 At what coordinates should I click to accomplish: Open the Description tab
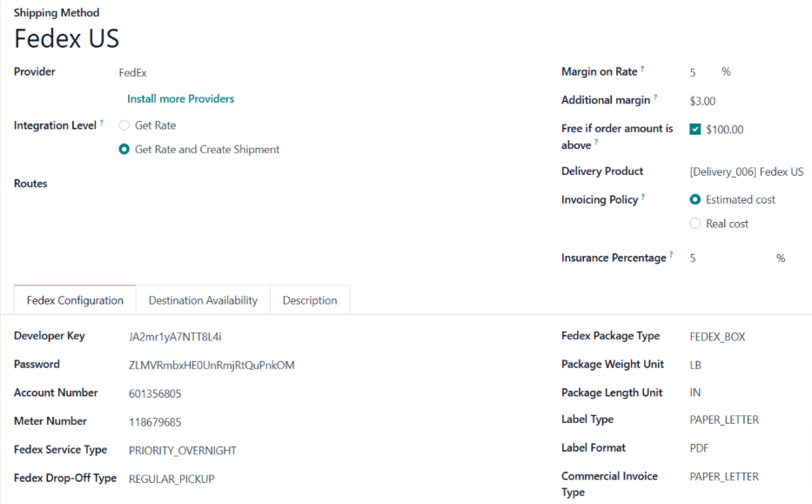pos(310,299)
